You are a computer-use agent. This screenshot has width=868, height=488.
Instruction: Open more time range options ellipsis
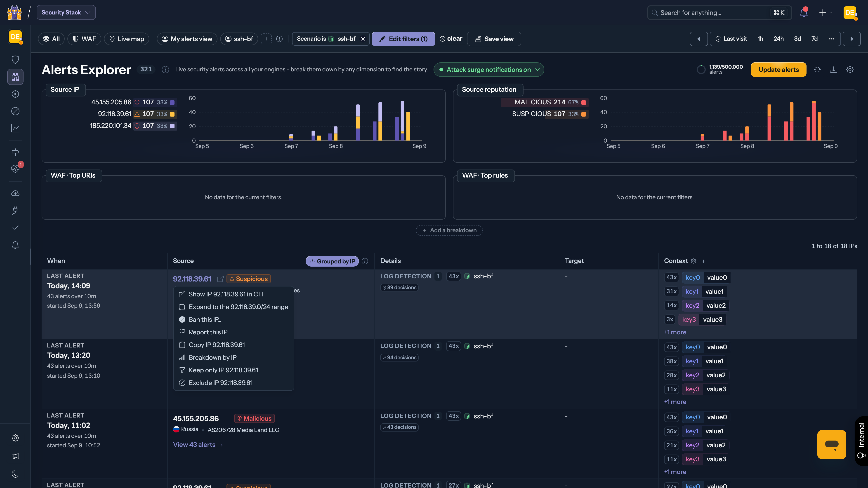coord(832,39)
